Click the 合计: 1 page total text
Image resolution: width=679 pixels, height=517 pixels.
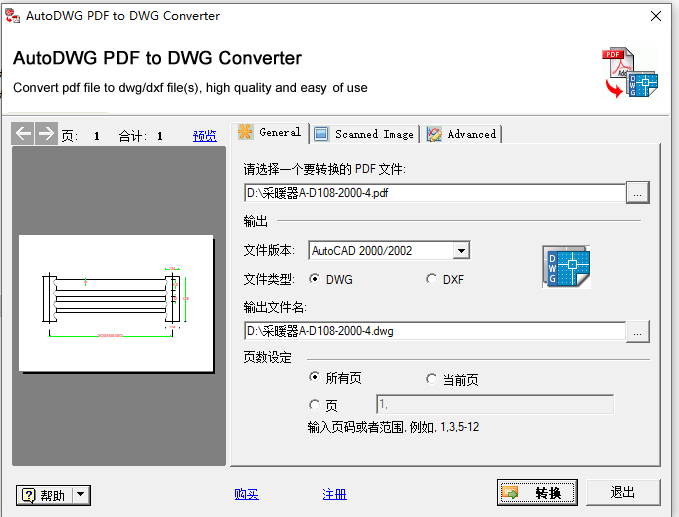coord(141,136)
